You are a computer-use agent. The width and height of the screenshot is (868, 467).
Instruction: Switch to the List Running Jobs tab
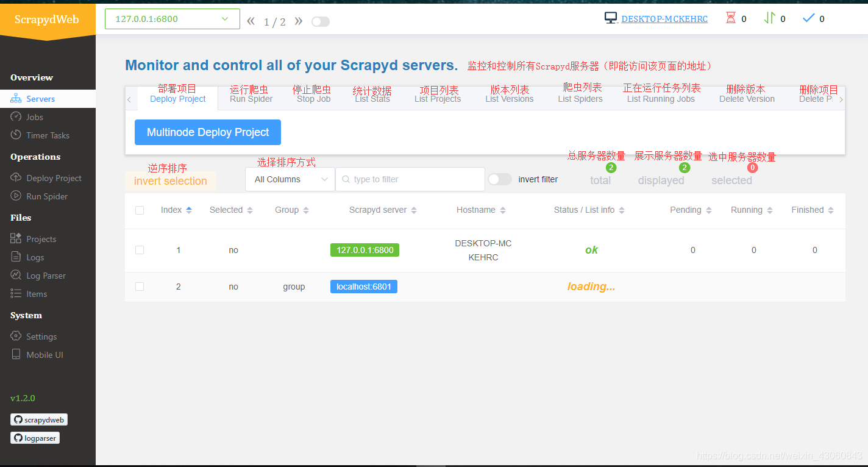click(x=661, y=99)
